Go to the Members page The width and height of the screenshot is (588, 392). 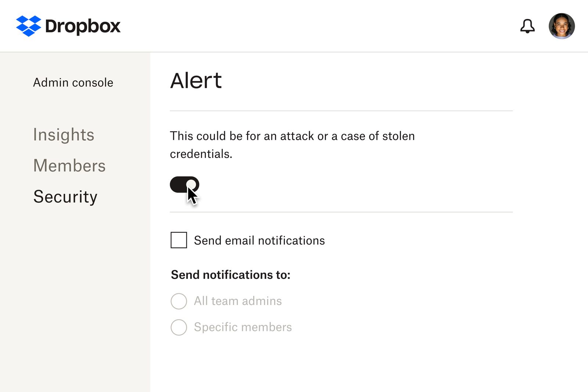69,166
